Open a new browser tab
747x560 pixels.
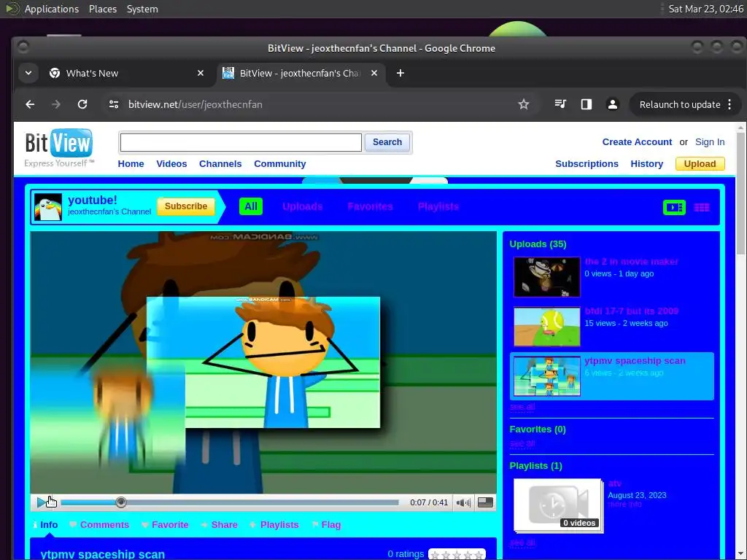(400, 73)
